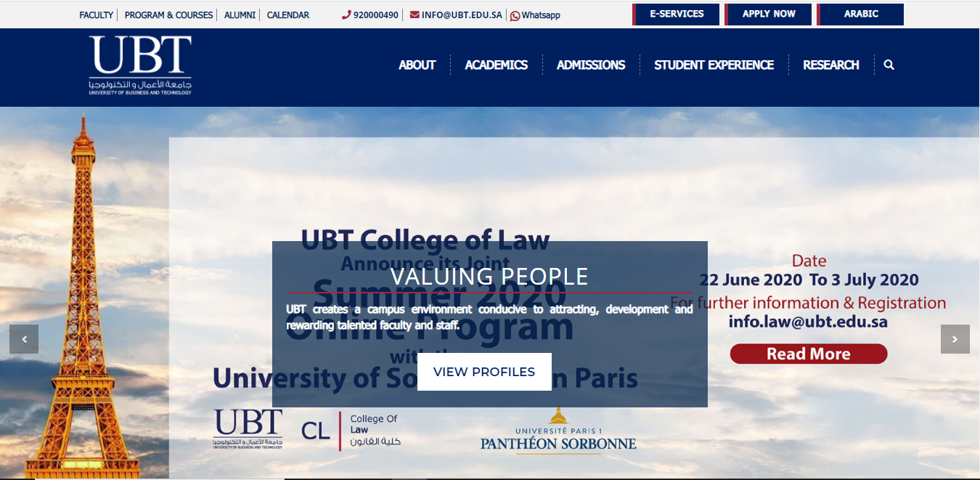
Task: Click the UBT logo in the header
Action: pyautogui.click(x=140, y=65)
